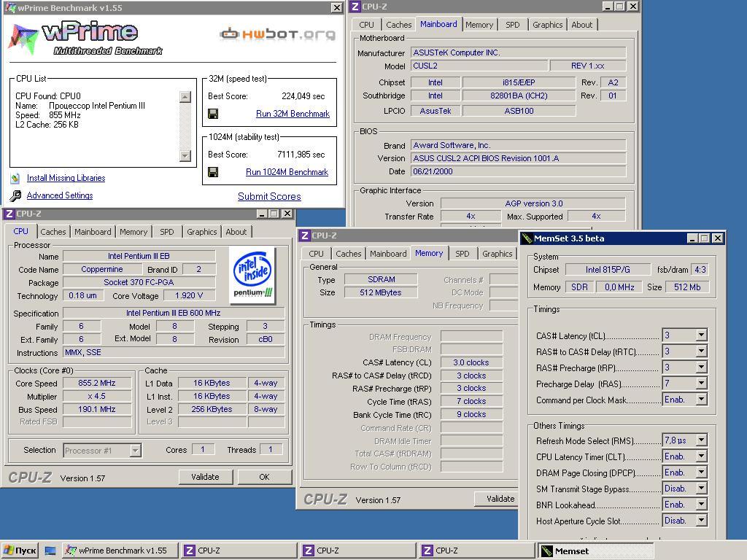Activate the Memset taskbar button
The width and height of the screenshot is (747, 560).
click(x=595, y=551)
